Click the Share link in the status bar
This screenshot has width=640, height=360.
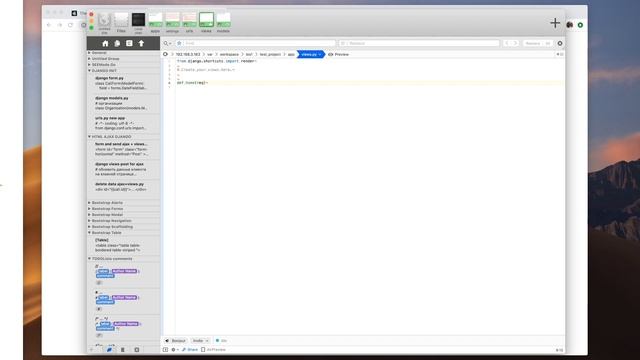tap(190, 350)
